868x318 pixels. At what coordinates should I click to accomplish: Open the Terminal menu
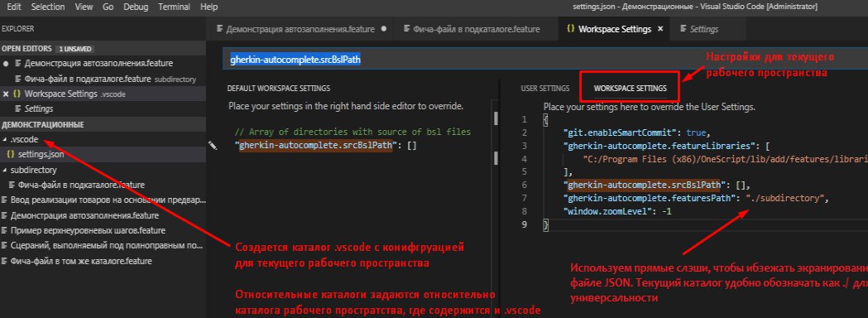(175, 7)
